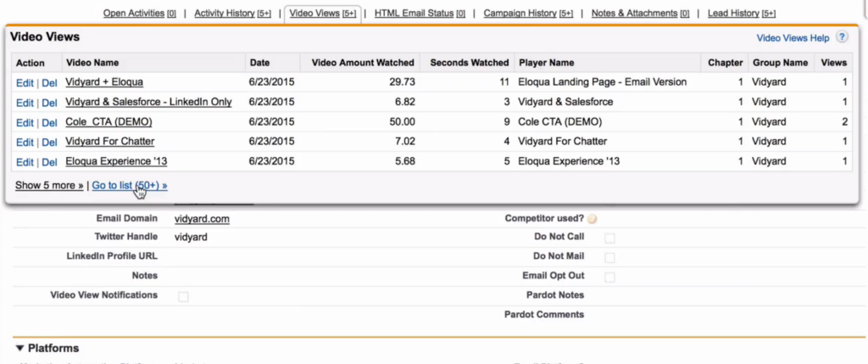Toggle the Do Not Call checkbox
Viewport: 868px width, 364px height.
click(x=609, y=238)
